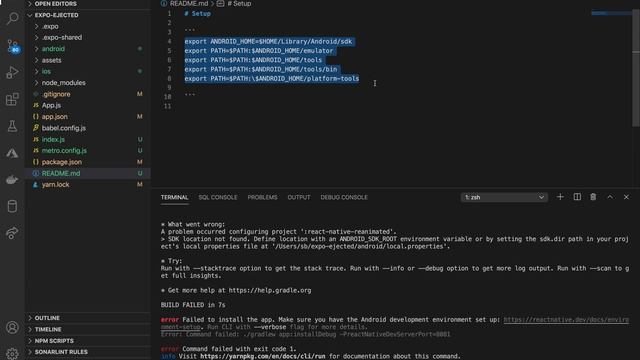The width and height of the screenshot is (640, 360).
Task: Click the 'BUILD FAILED in 7s' terminal text
Action: coord(193,305)
